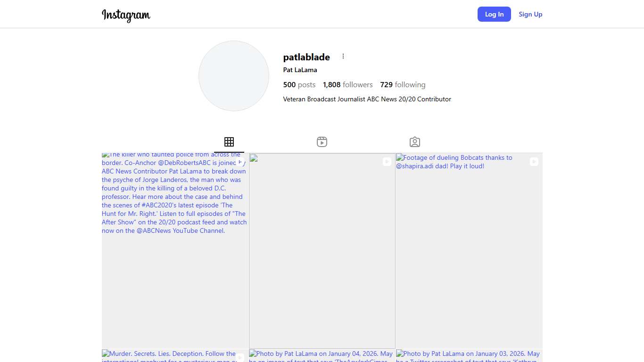Switch to the Reels tab icon

tap(322, 142)
